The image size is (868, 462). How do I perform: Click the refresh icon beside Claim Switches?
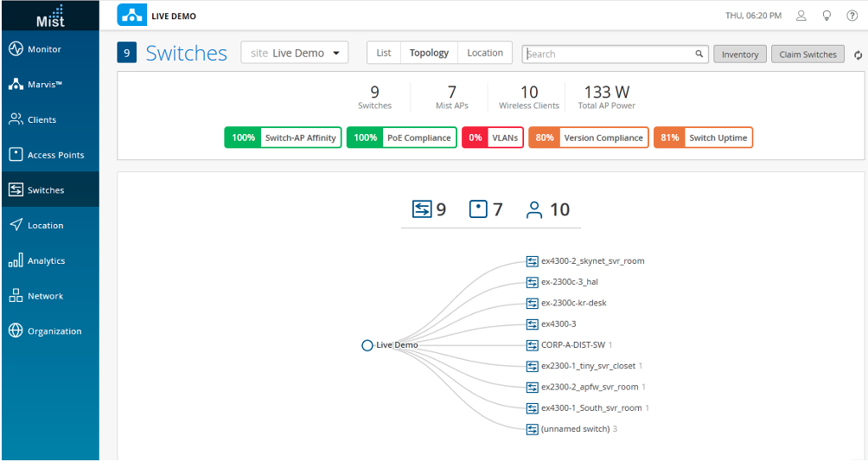click(858, 55)
